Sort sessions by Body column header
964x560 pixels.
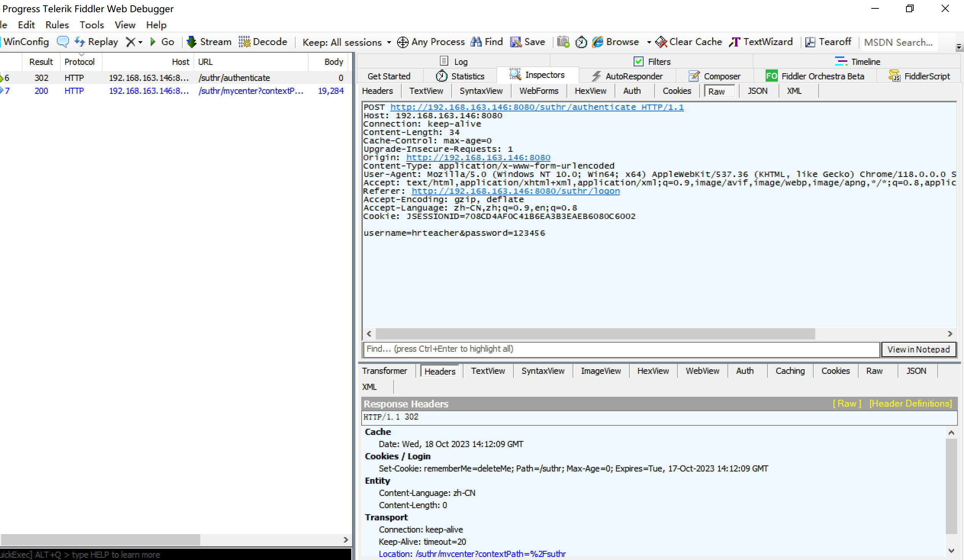328,61
